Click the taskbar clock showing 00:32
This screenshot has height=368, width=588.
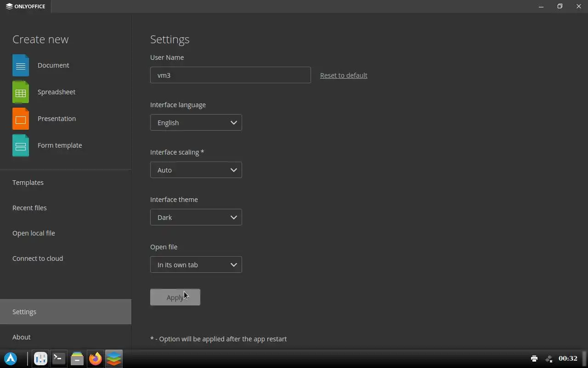click(x=568, y=358)
